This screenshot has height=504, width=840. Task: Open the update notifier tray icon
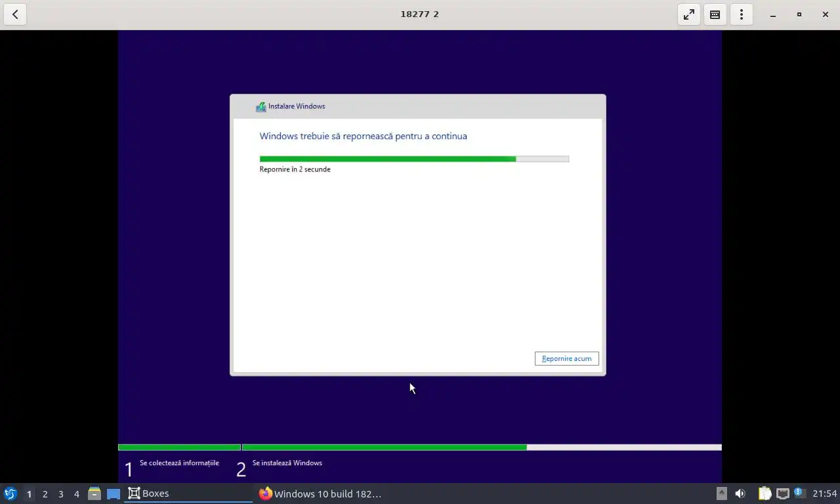(x=799, y=493)
